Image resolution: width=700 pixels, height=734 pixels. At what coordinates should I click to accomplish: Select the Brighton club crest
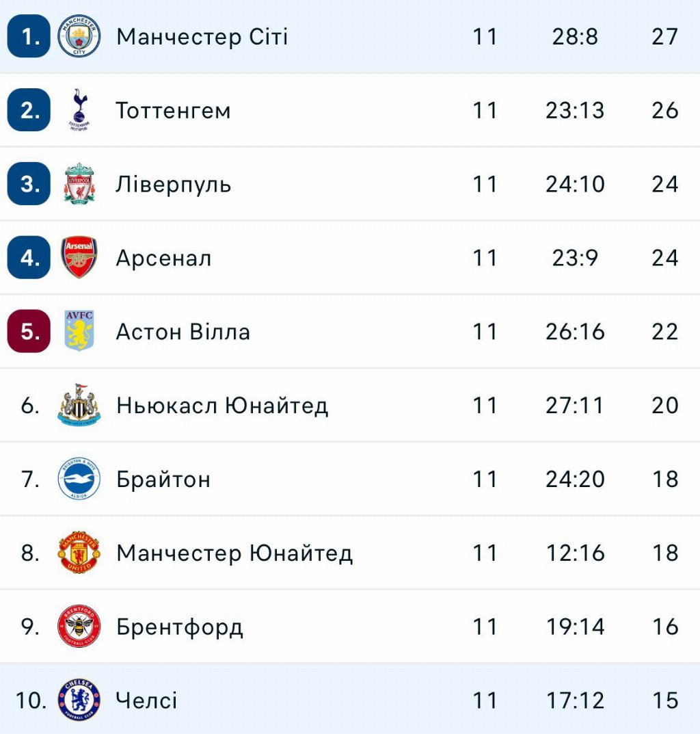click(79, 480)
